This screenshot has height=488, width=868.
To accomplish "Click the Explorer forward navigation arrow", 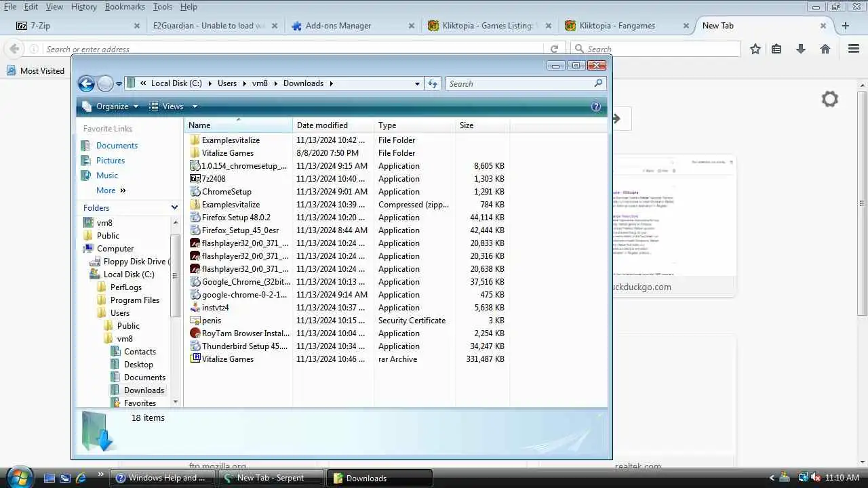I will coord(105,83).
